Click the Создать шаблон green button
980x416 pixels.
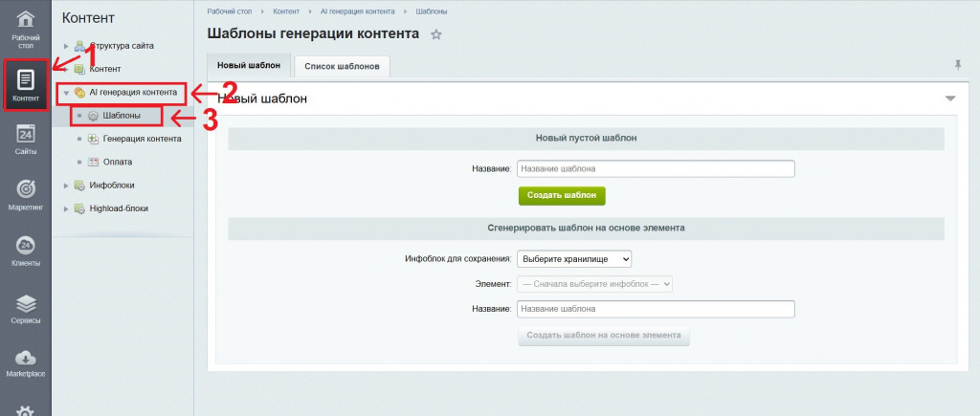pos(562,195)
